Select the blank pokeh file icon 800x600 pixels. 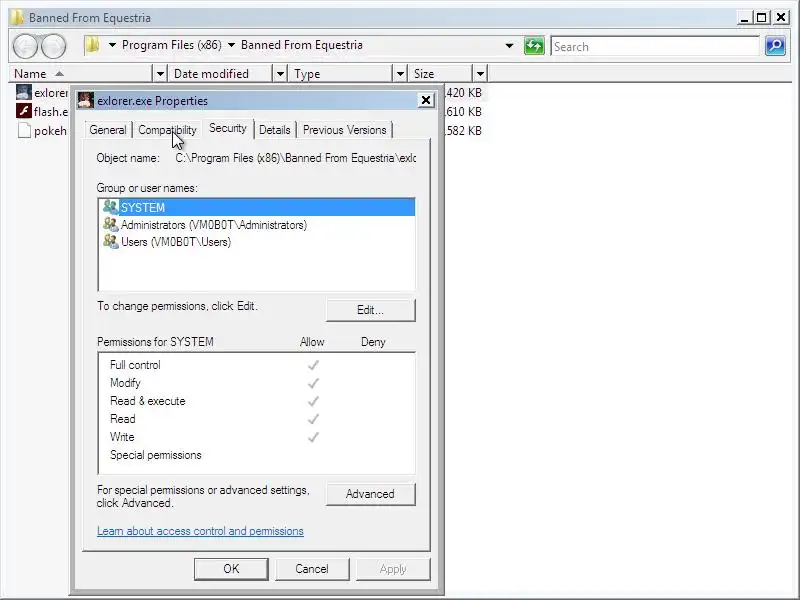pyautogui.click(x=23, y=131)
